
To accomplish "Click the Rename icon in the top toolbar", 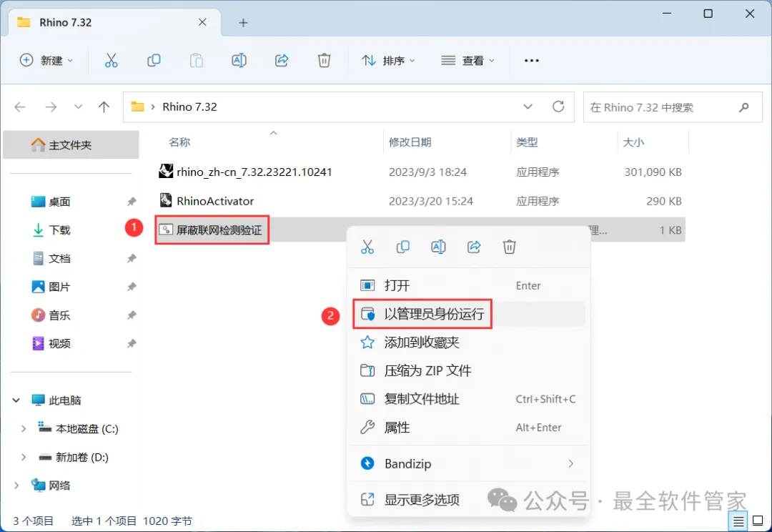I will (239, 61).
